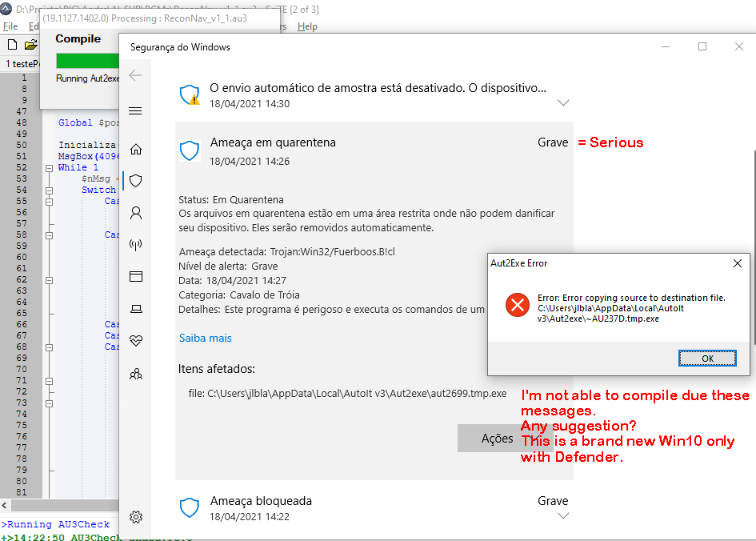Viewport: 756px width, 541px height.
Task: Open Windows Security settings gear
Action: click(x=136, y=517)
